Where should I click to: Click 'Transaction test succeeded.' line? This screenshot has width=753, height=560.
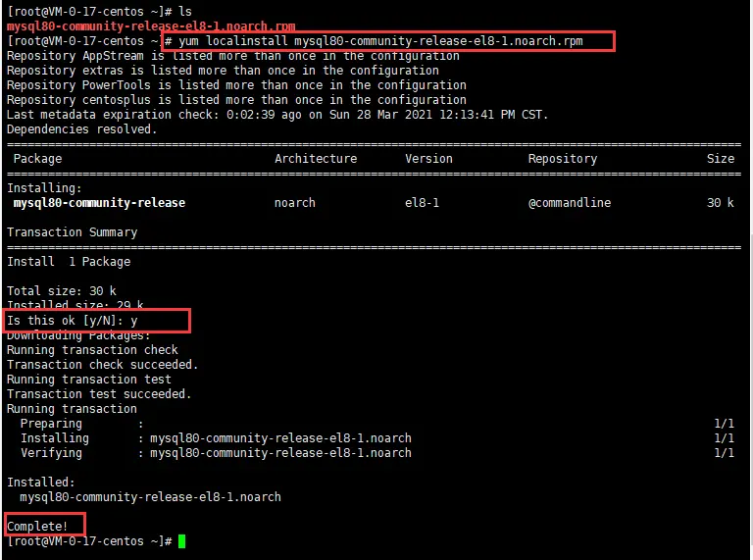(x=99, y=394)
